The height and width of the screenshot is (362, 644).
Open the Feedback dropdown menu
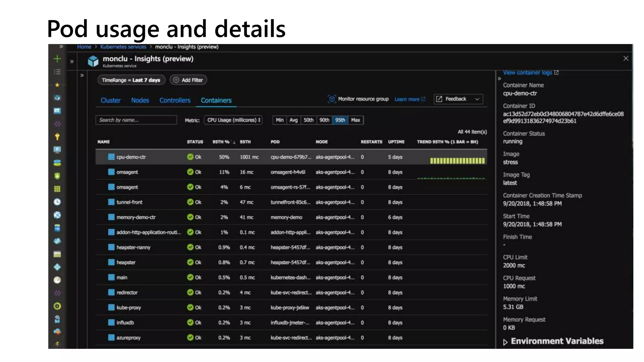458,99
